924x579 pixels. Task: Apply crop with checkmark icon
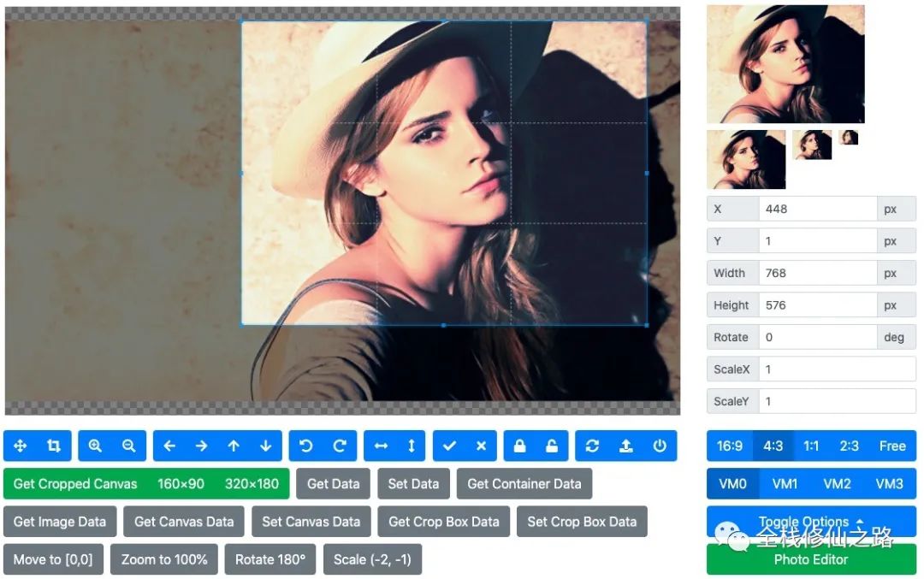450,446
